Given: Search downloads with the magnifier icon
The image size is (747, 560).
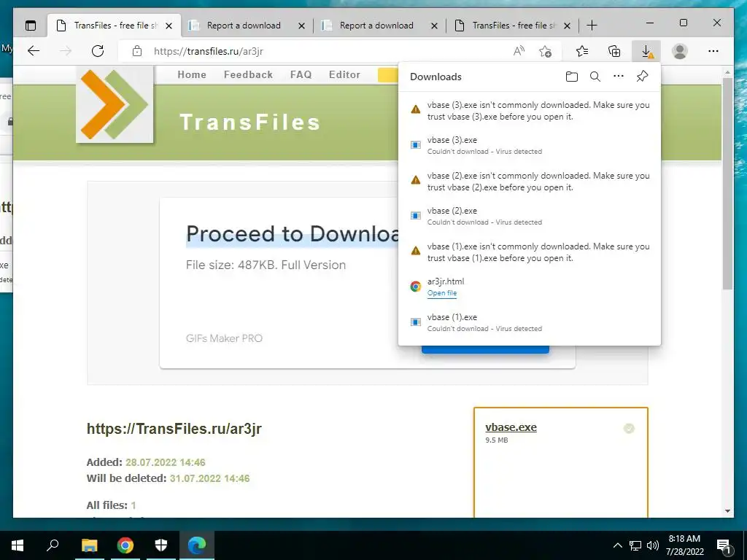Looking at the screenshot, I should 595,77.
